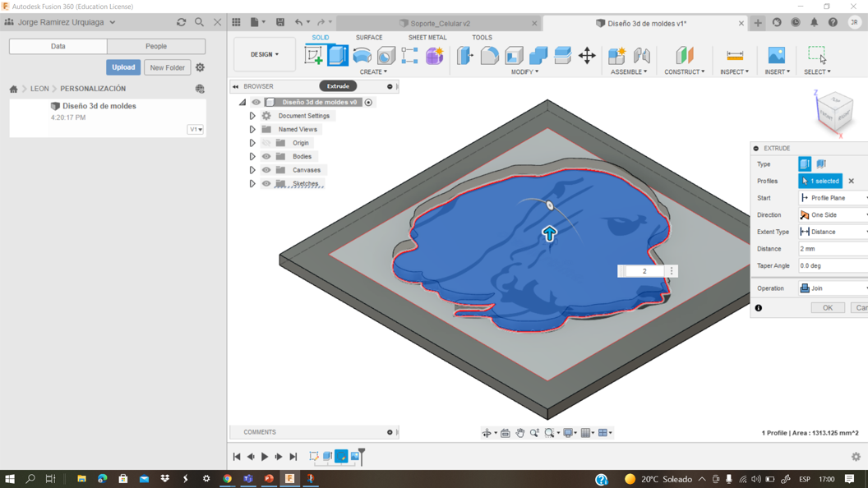Open the MODIFY menu
868x488 pixels.
(524, 72)
